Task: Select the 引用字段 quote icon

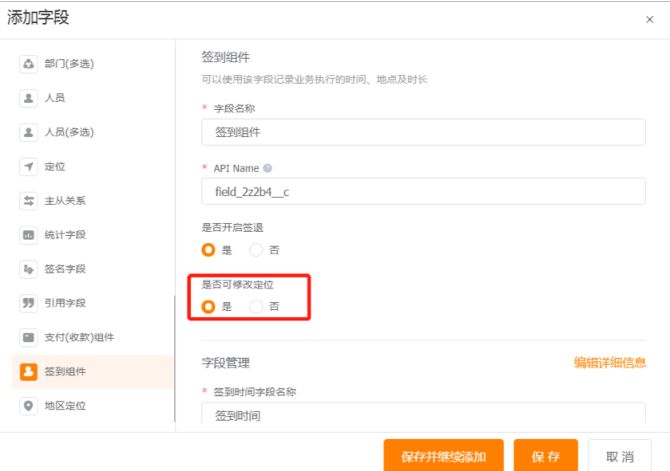Action: click(x=29, y=303)
